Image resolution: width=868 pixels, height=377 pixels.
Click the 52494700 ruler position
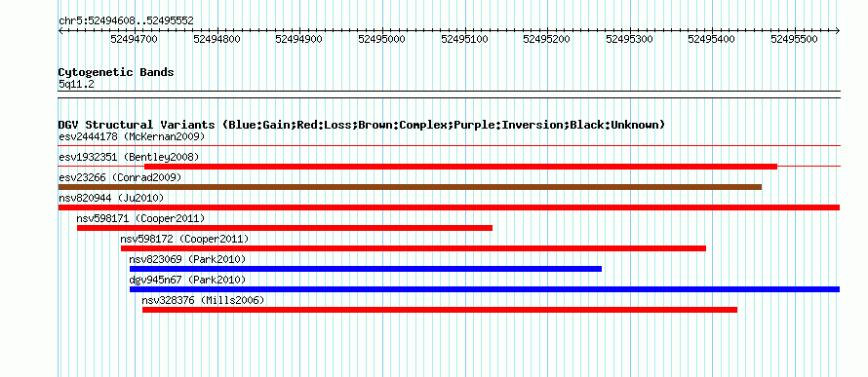(x=134, y=39)
